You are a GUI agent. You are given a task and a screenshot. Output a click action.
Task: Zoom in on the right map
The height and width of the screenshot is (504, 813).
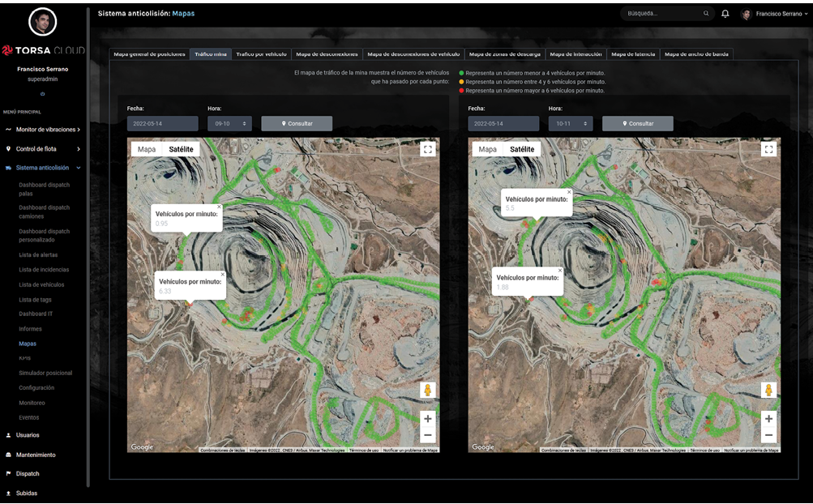769,418
